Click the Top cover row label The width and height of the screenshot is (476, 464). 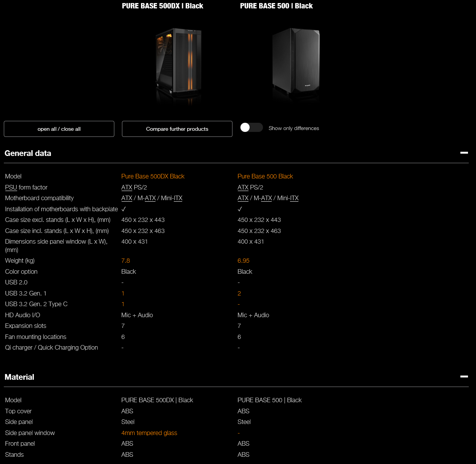pos(18,411)
